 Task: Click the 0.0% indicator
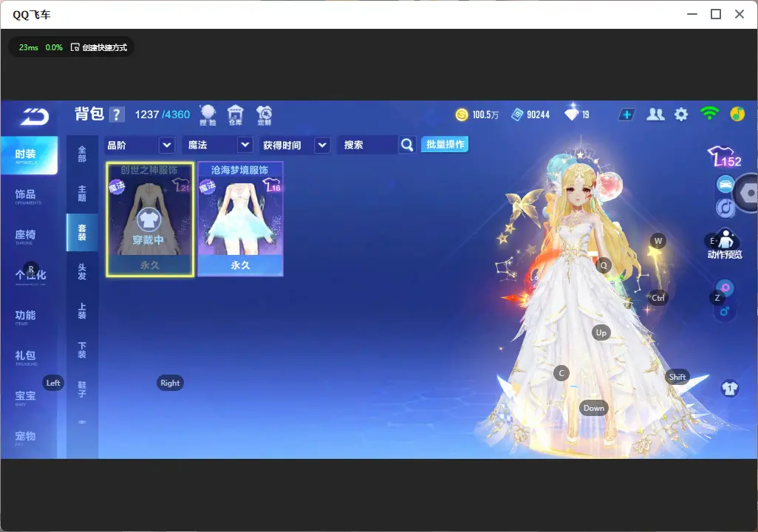coord(54,47)
